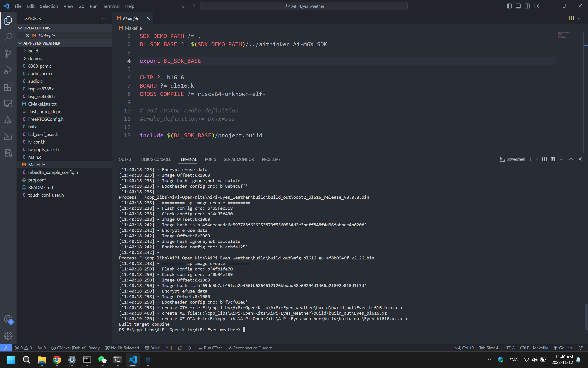Collapse the AIPI-EYES_WEATHER folder section
This screenshot has width=588, height=368.
[64, 43]
